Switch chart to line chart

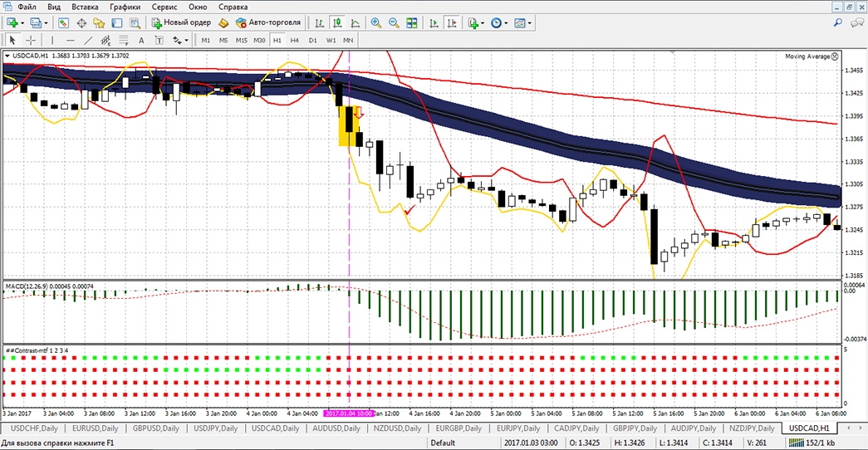coord(356,22)
